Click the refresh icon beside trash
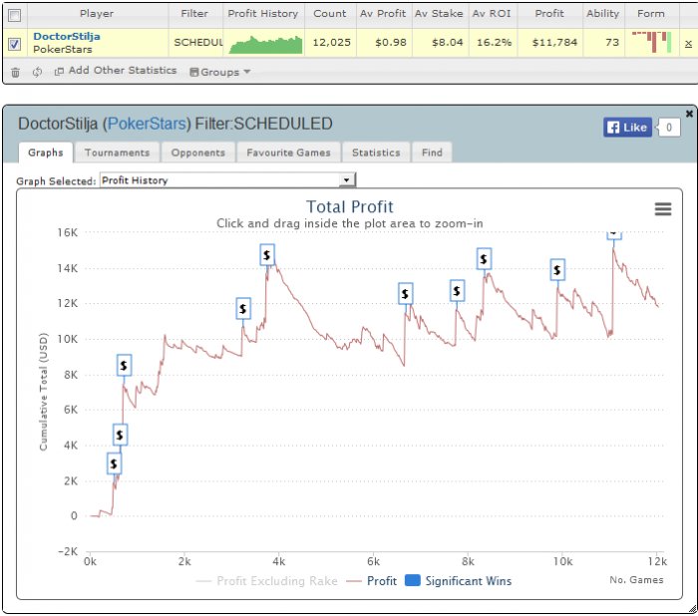This screenshot has width=698, height=616. pyautogui.click(x=37, y=72)
